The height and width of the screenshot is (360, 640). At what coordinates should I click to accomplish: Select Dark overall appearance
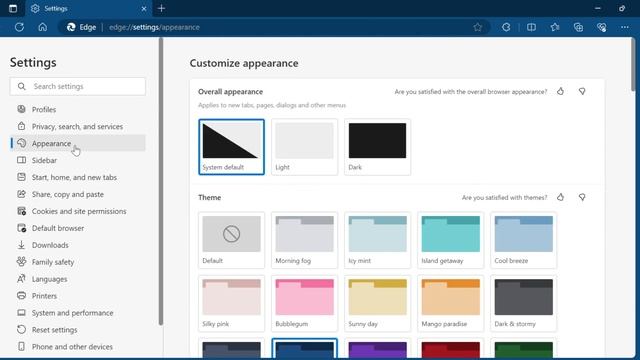point(378,147)
